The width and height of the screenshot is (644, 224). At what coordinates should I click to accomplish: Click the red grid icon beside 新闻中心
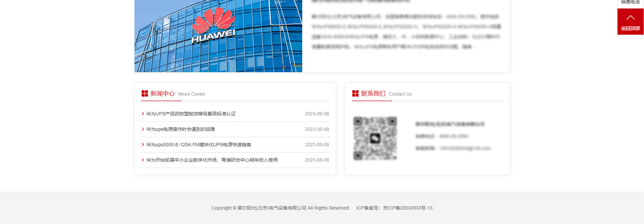[x=144, y=93]
